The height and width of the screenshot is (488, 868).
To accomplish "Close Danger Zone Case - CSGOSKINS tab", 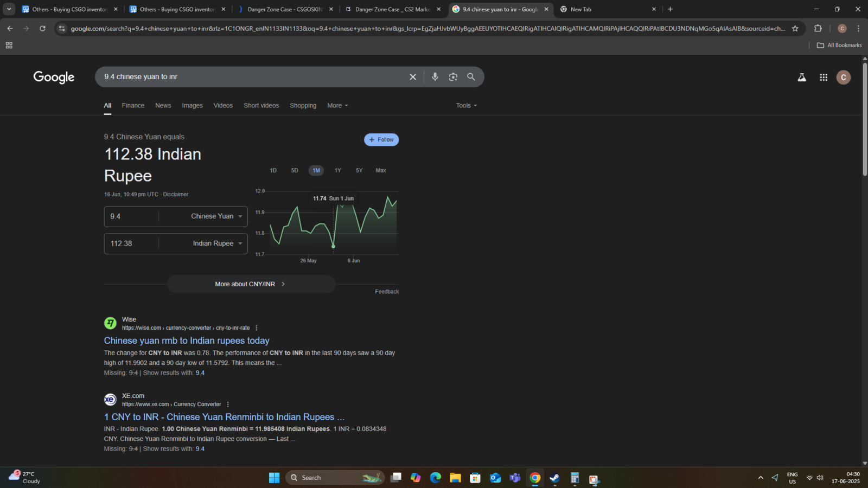I will [331, 9].
